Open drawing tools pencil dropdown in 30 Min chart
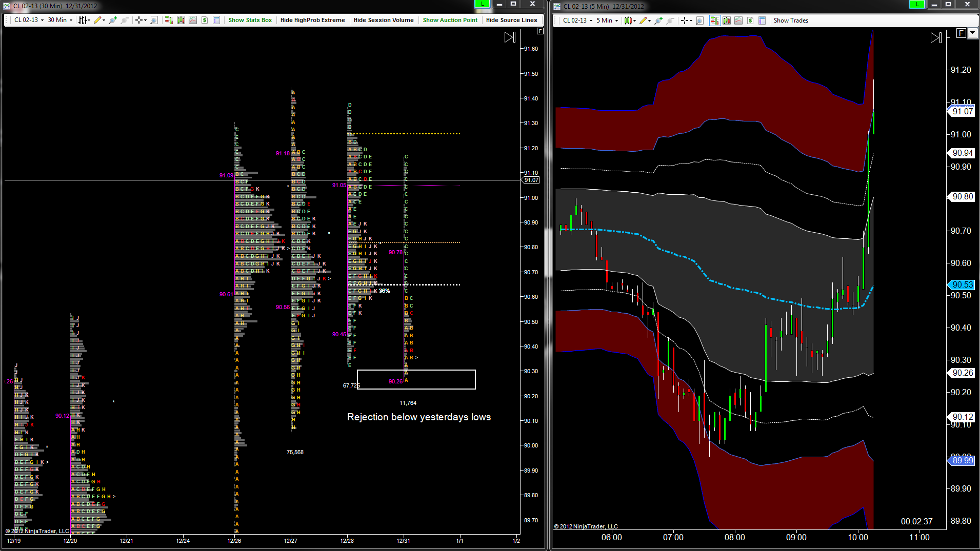Viewport: 980px width, 551px height. pos(99,20)
